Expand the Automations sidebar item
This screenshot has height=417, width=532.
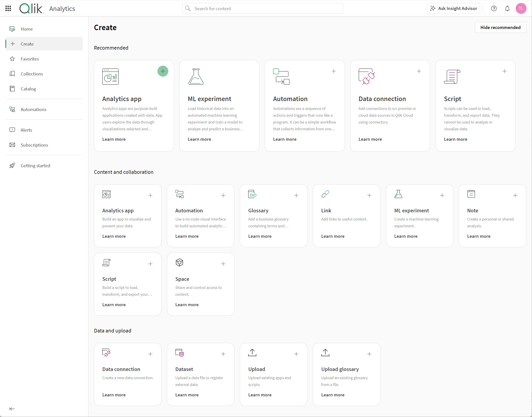click(x=33, y=109)
